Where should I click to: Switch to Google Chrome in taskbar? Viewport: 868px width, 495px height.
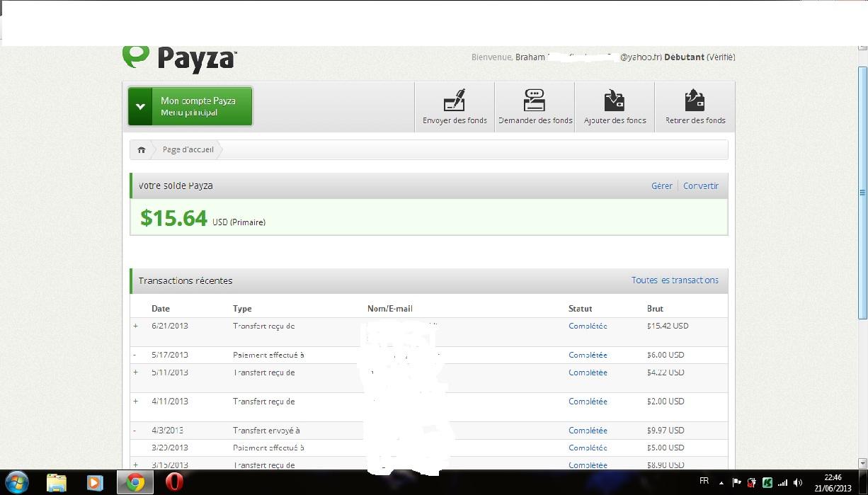coord(135,482)
